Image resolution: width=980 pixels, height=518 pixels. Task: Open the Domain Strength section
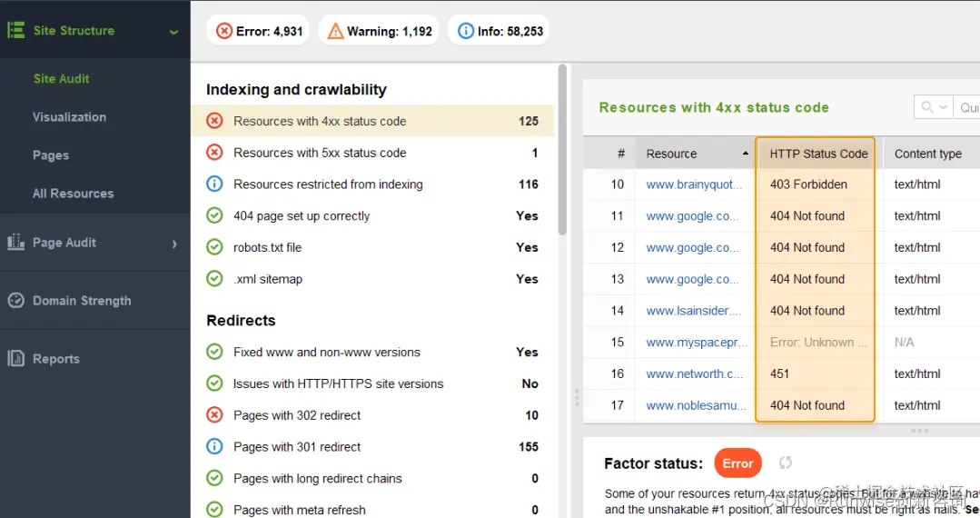click(x=82, y=301)
